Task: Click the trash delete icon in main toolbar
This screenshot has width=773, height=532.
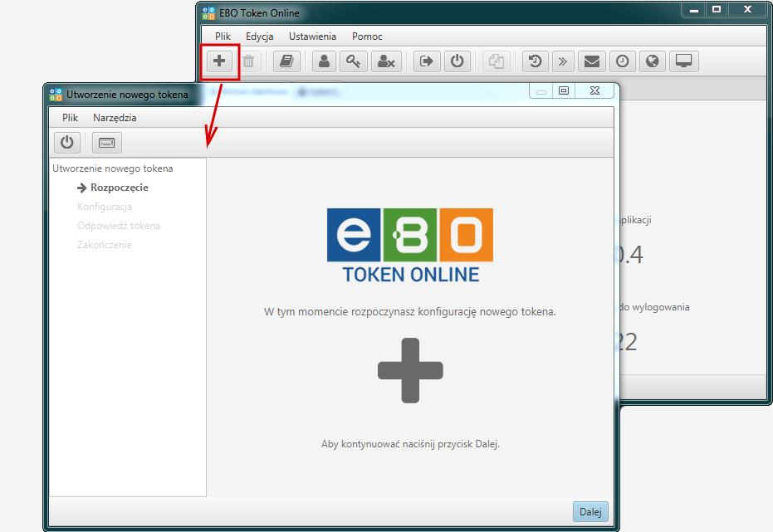Action: (x=248, y=61)
